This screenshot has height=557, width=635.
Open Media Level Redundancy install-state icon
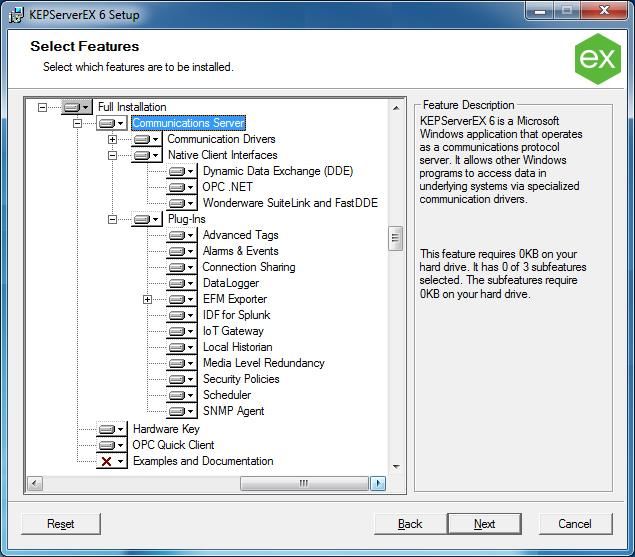click(x=182, y=363)
